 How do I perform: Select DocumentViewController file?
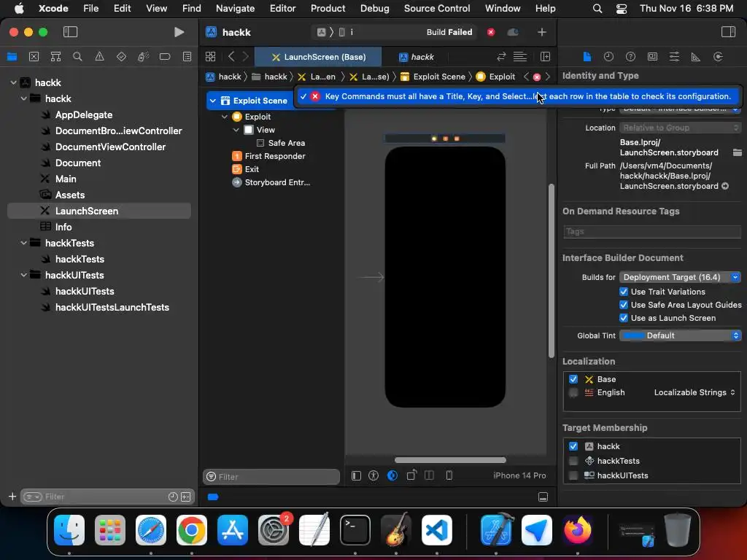110,147
